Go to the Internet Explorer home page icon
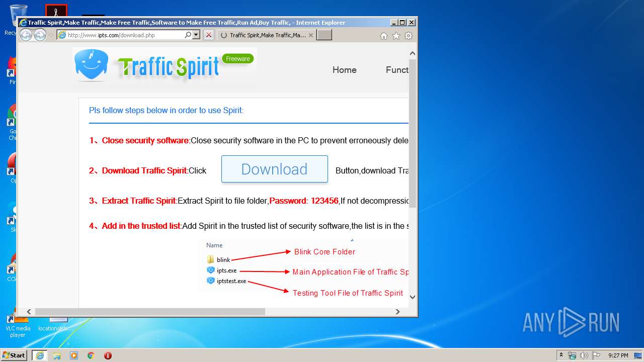The width and height of the screenshot is (644, 362). (384, 36)
